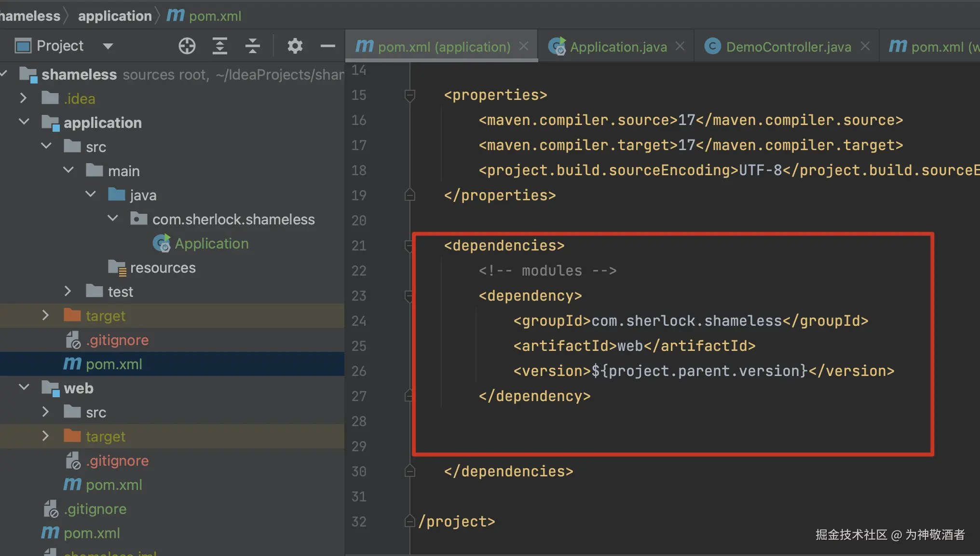Viewport: 980px width, 556px height.
Task: Open the Project view dropdown
Action: coord(108,46)
